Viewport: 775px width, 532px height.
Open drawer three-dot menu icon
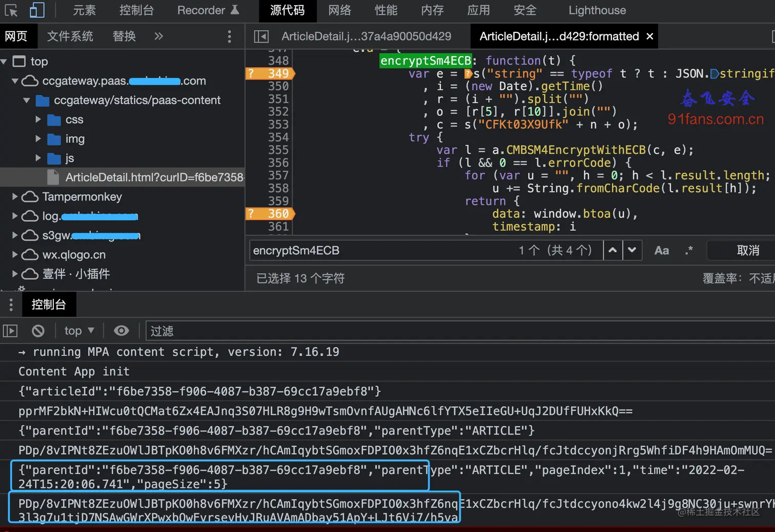[x=11, y=305]
